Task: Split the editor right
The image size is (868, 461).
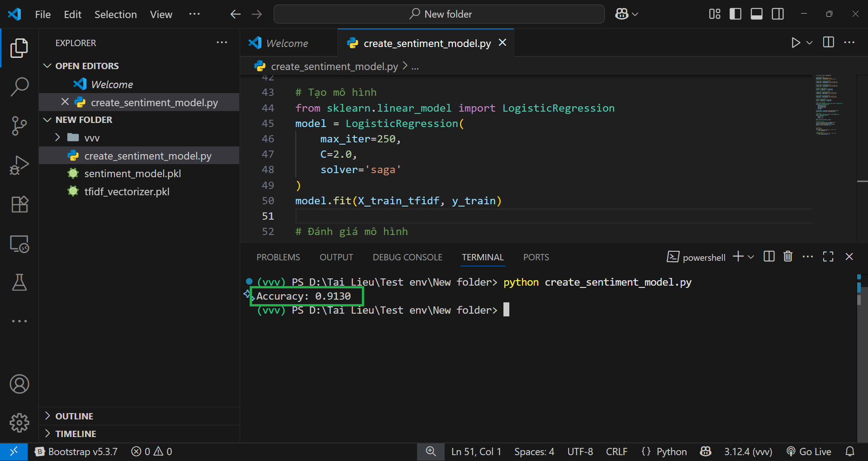Action: coord(829,42)
